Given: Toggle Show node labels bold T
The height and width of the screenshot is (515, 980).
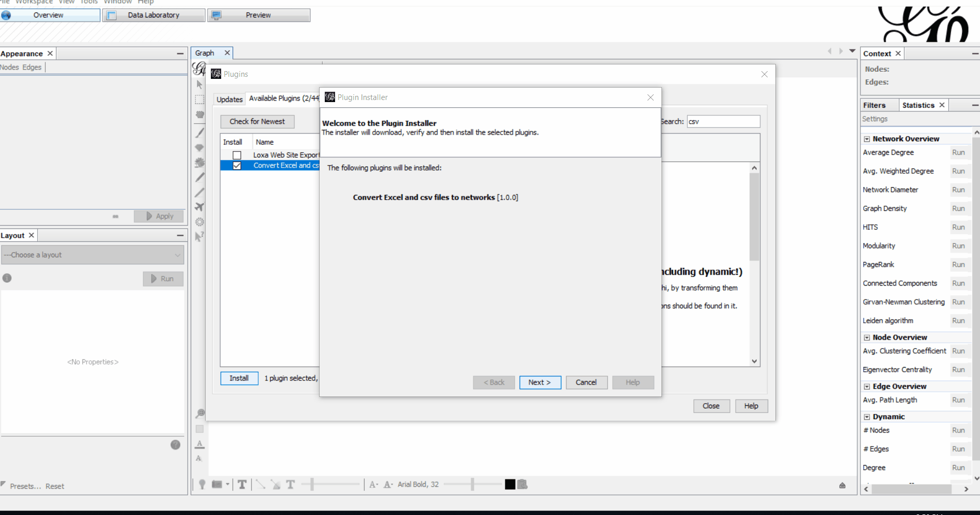Looking at the screenshot, I should pyautogui.click(x=242, y=484).
